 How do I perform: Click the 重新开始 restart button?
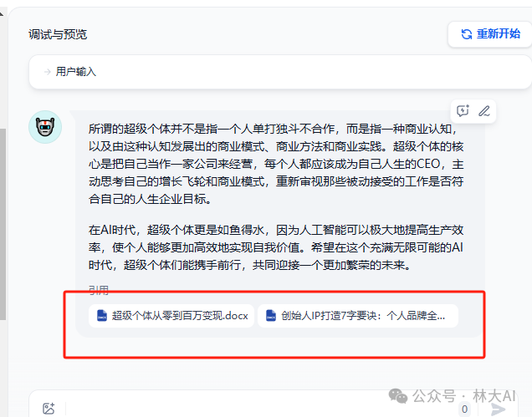490,34
